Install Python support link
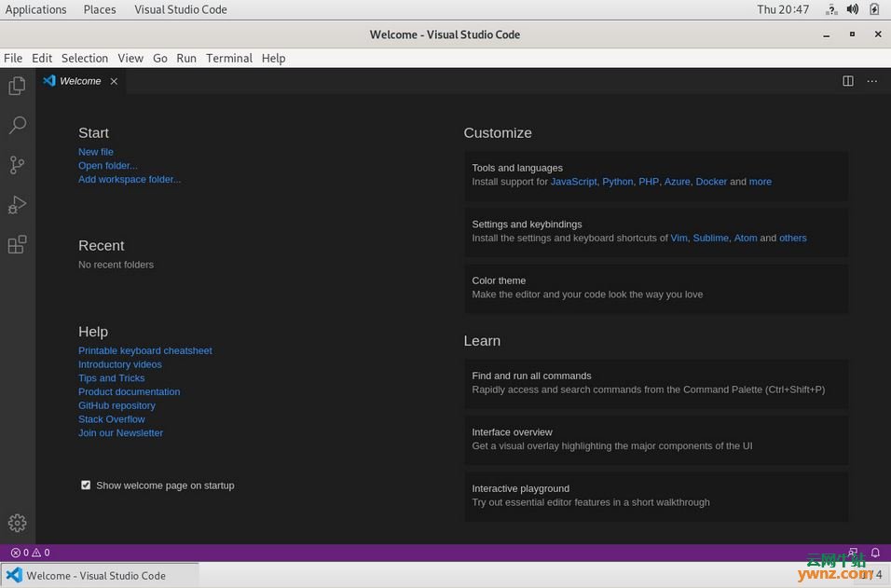Viewport: 891px width, 588px height. coord(617,181)
